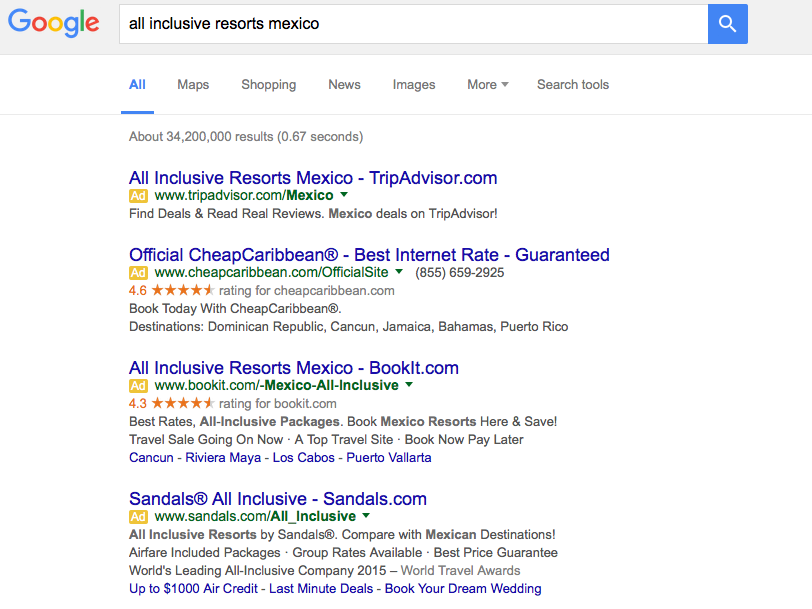
Task: Open Search tools
Action: tap(573, 84)
